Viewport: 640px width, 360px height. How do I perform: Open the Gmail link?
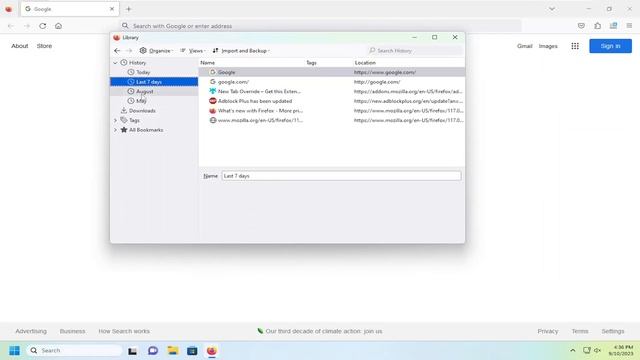(524, 46)
